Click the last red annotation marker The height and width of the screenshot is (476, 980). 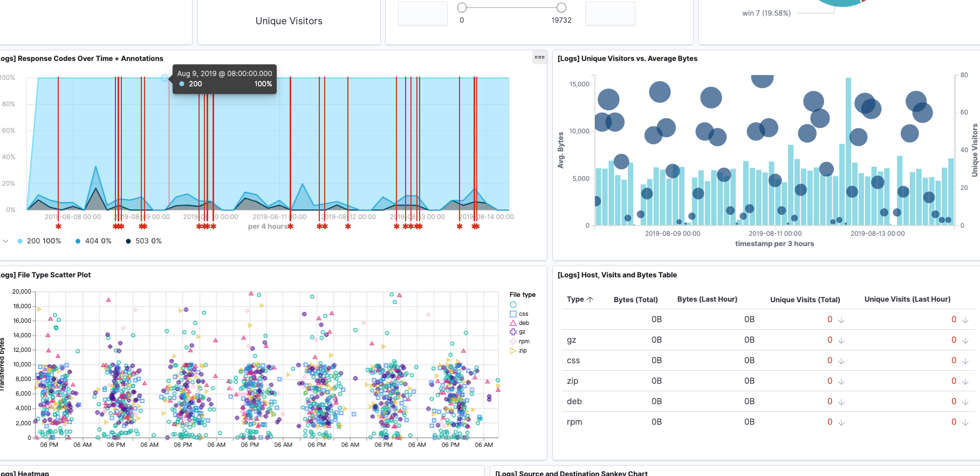[476, 226]
